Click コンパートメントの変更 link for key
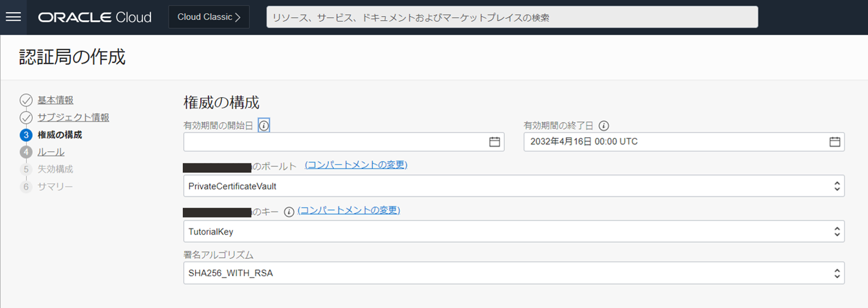 click(x=349, y=210)
